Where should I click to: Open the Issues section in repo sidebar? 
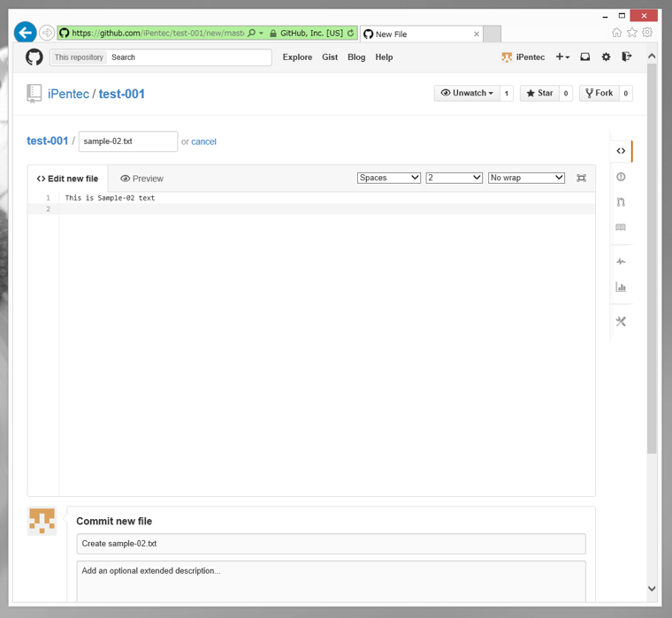coord(621,177)
